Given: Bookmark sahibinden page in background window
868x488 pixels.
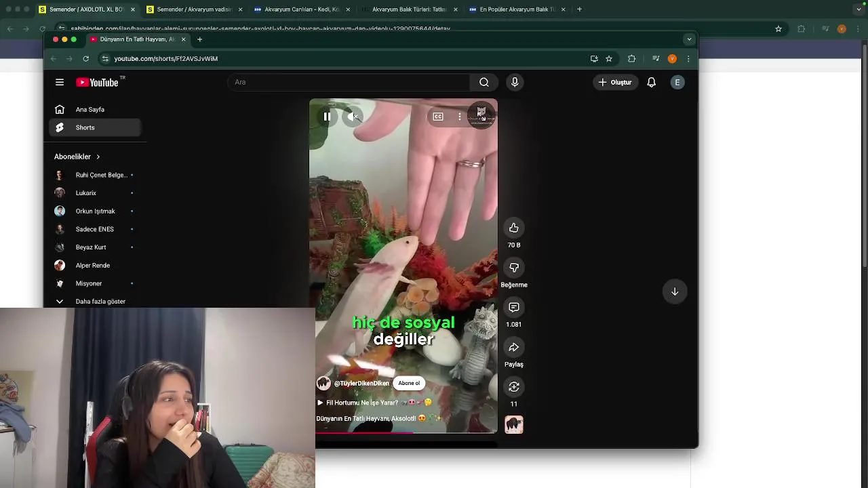Looking at the screenshot, I should [x=778, y=28].
